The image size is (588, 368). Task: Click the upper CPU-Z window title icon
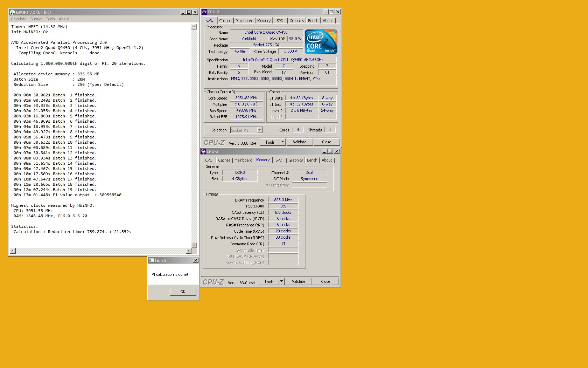pyautogui.click(x=204, y=12)
